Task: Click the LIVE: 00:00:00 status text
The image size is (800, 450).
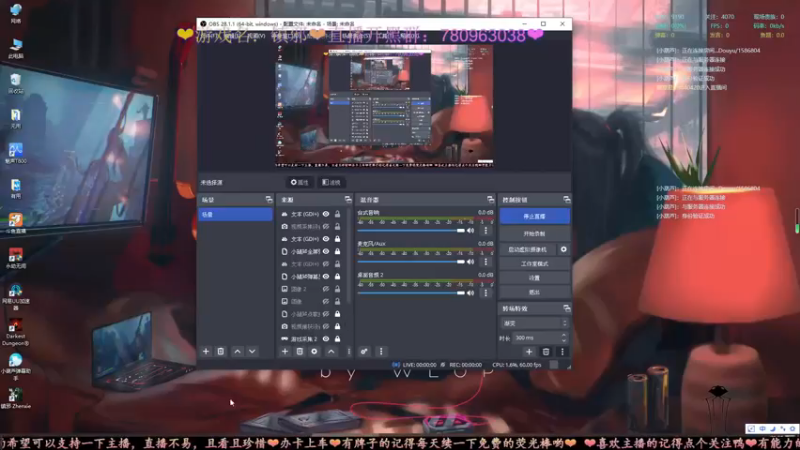Action: [419, 365]
